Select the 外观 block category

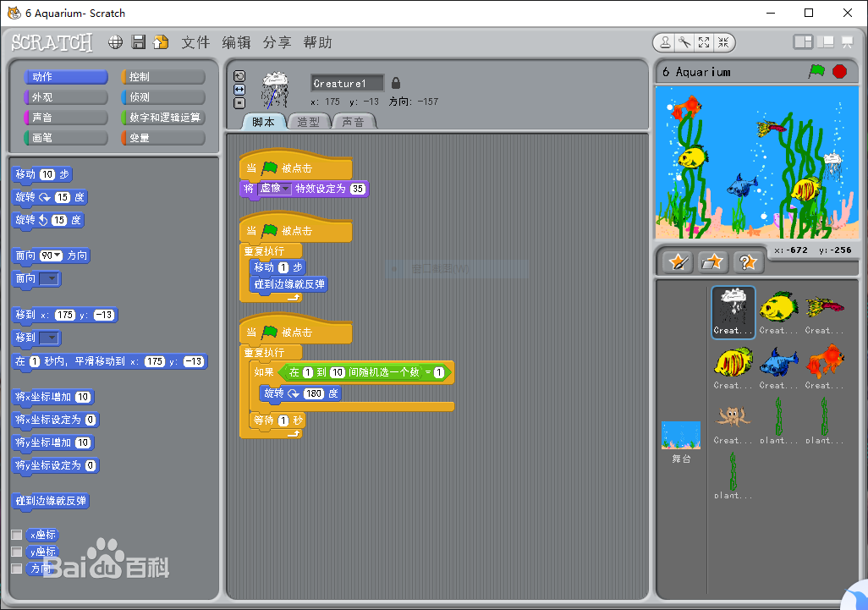(x=66, y=97)
